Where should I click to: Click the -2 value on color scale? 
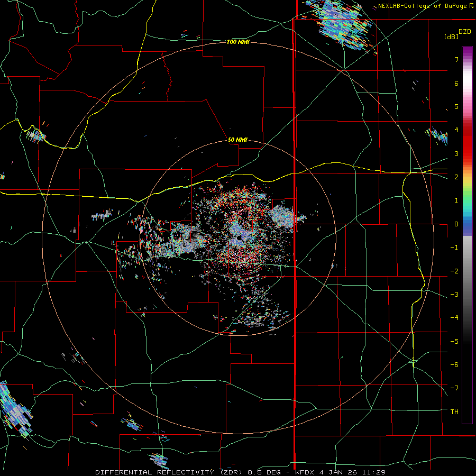[x=454, y=271]
